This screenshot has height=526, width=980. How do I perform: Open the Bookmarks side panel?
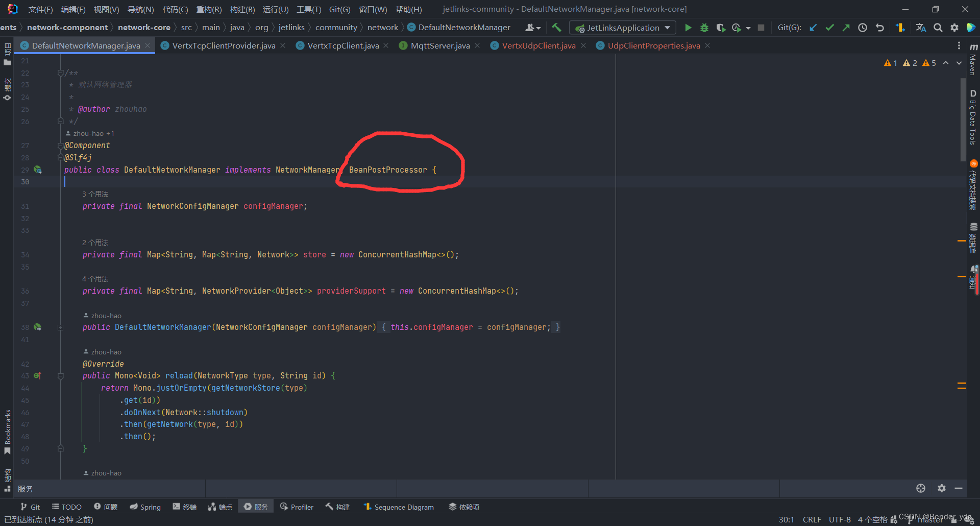tap(7, 432)
